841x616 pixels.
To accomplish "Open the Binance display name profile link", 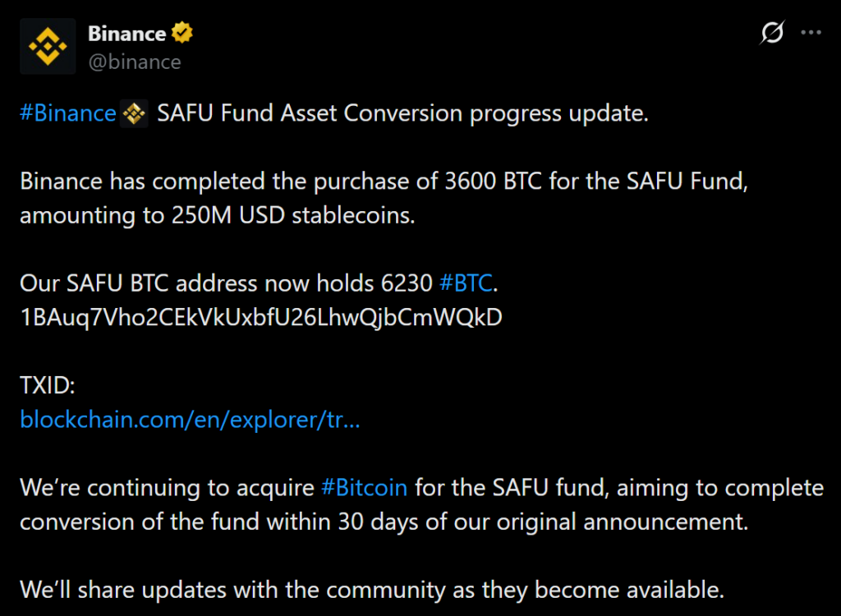I will click(126, 34).
